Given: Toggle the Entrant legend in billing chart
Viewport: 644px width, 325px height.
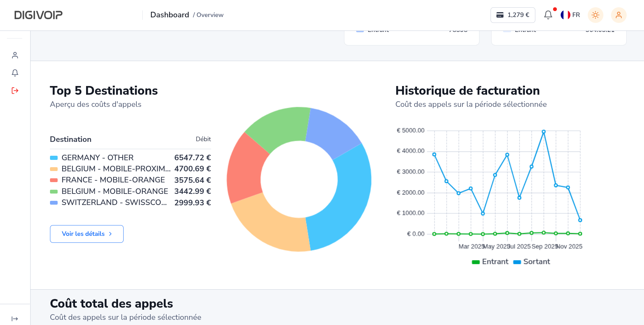Looking at the screenshot, I should 490,262.
